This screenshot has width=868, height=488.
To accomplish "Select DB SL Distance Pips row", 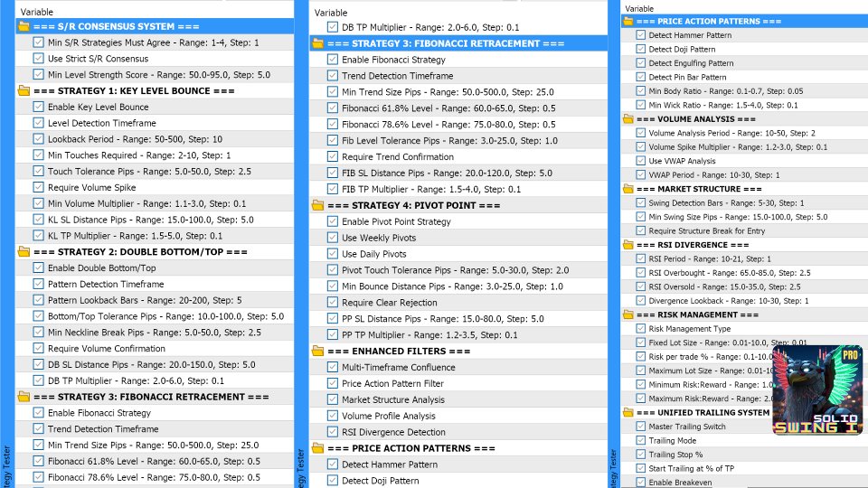I will [x=155, y=364].
